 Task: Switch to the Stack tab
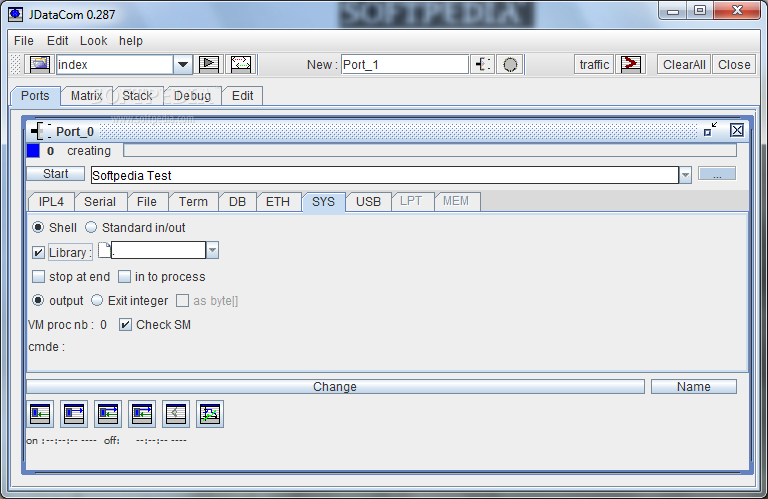[x=138, y=95]
